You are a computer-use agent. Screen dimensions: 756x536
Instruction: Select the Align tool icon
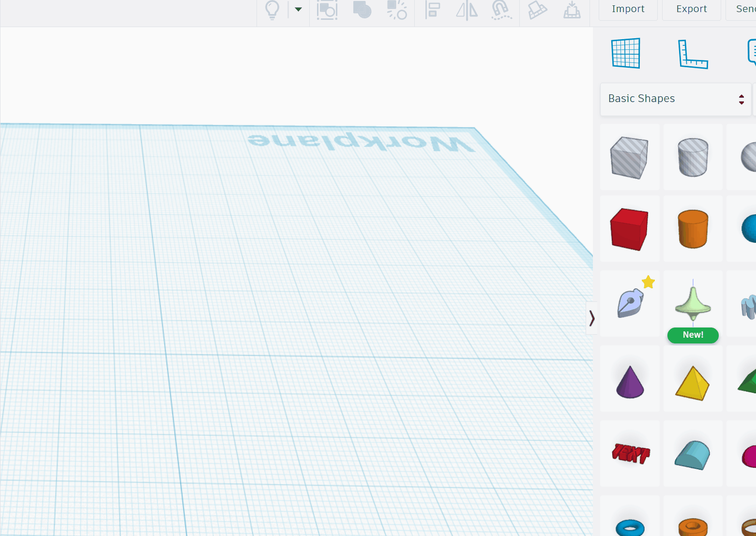[x=432, y=10]
